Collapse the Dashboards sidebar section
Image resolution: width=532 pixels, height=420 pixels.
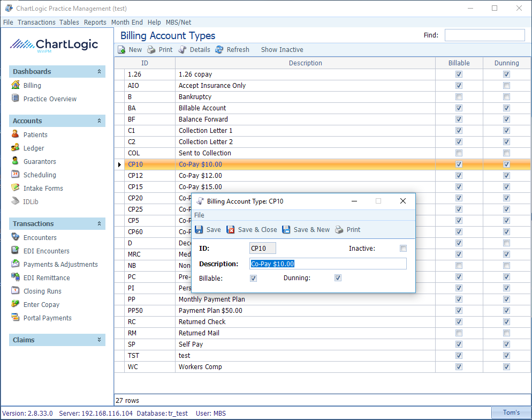[99, 71]
